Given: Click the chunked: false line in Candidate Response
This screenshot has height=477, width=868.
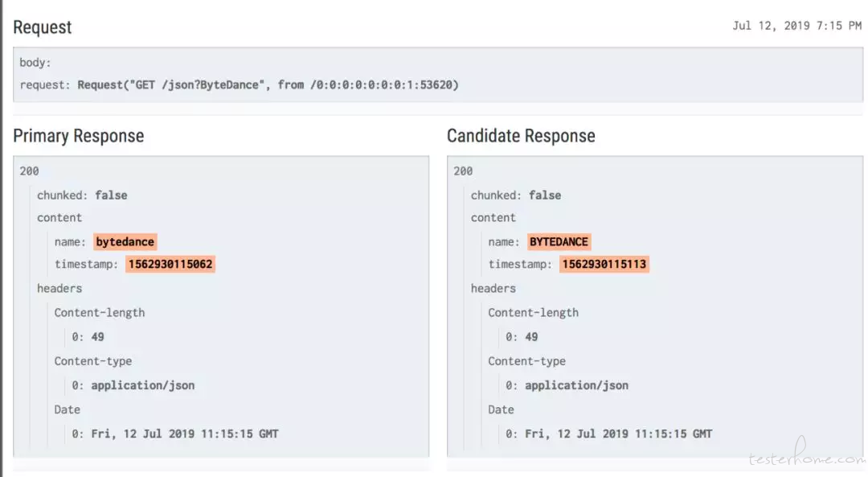Looking at the screenshot, I should click(516, 195).
